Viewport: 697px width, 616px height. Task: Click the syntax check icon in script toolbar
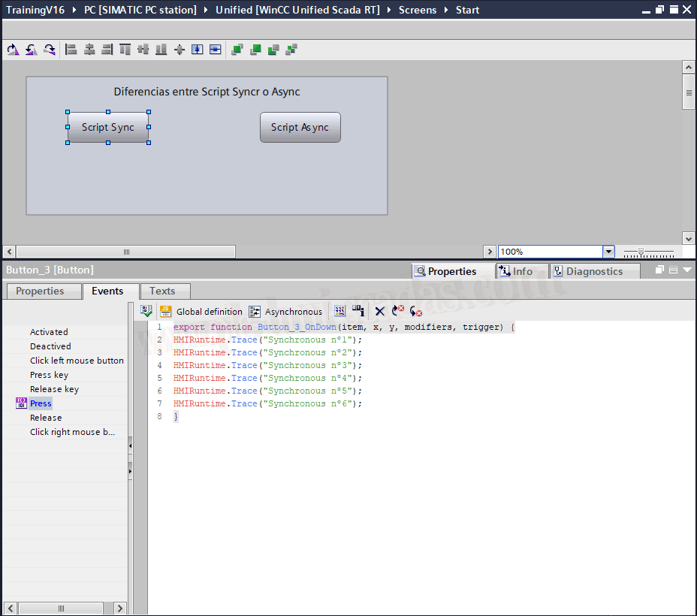[x=146, y=312]
